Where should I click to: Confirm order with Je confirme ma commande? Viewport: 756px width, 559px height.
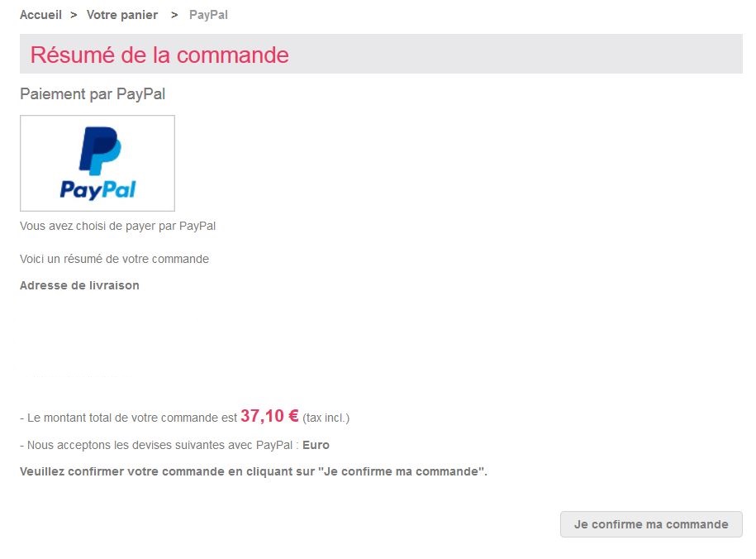tap(651, 524)
